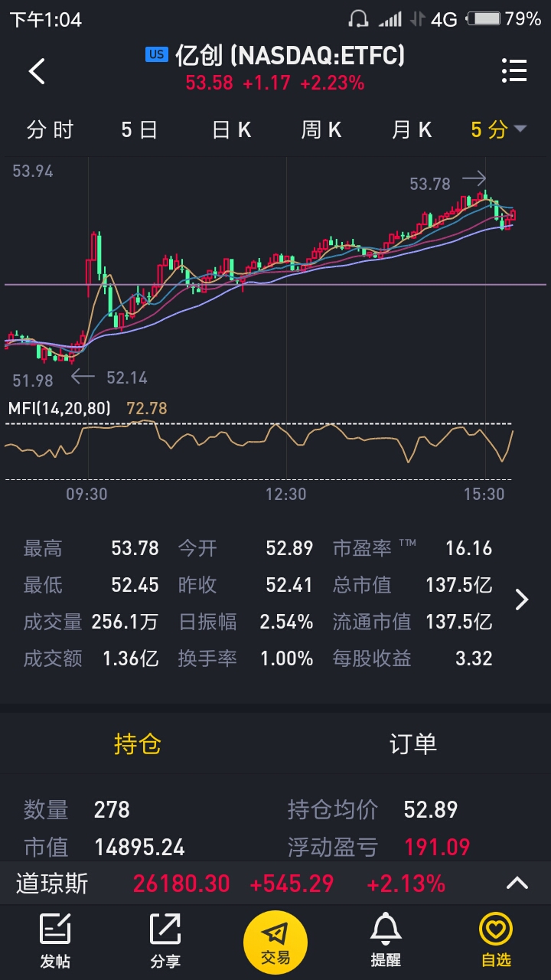Switch to 日K chart tab
This screenshot has width=551, height=980.
(232, 130)
